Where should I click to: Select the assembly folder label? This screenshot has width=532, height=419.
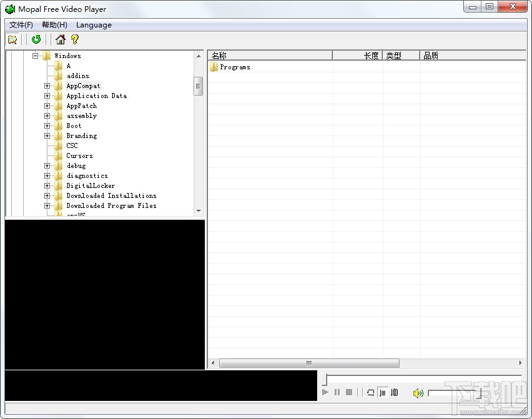81,116
